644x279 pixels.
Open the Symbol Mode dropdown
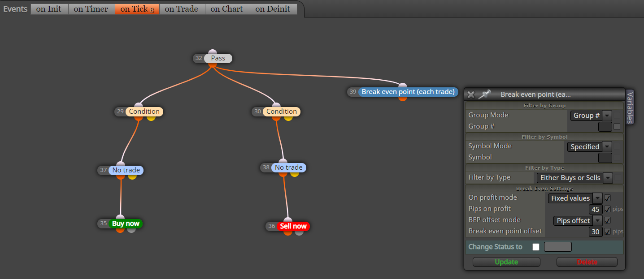pos(589,146)
